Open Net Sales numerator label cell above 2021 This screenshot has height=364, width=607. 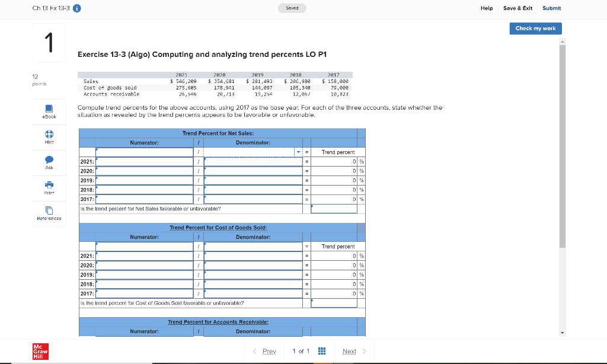(x=145, y=152)
